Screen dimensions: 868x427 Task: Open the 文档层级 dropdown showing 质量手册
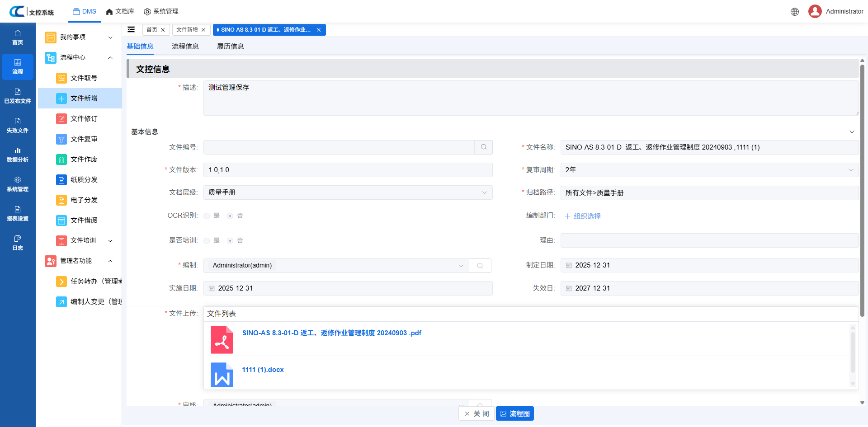(347, 192)
